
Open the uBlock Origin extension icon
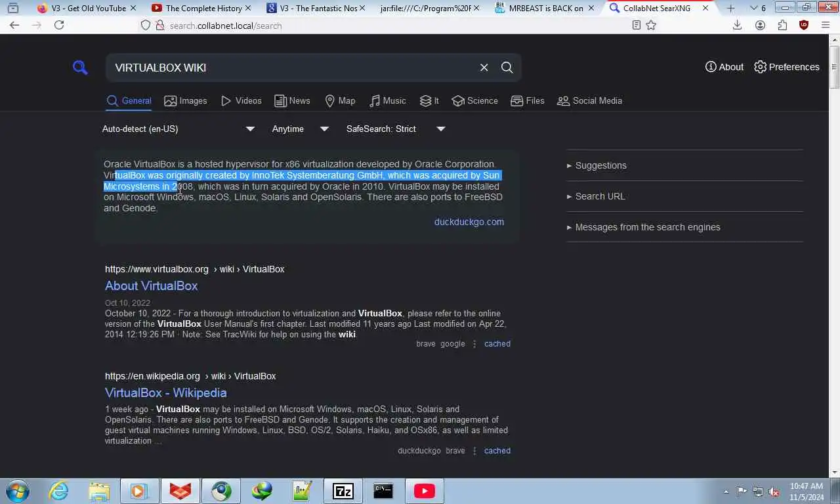click(804, 25)
